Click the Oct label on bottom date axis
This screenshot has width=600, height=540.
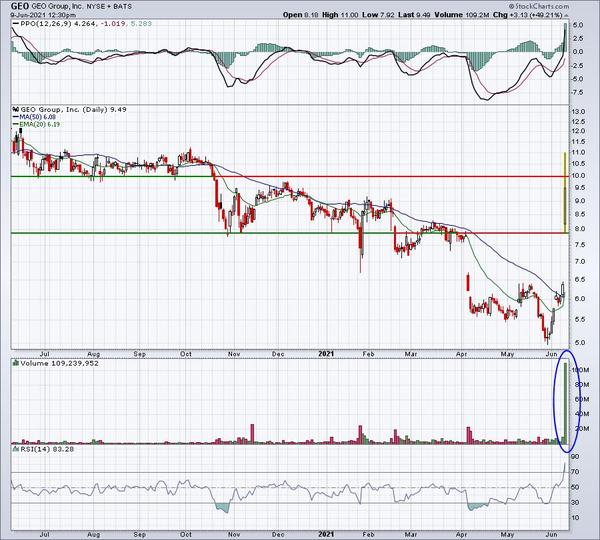pyautogui.click(x=186, y=534)
